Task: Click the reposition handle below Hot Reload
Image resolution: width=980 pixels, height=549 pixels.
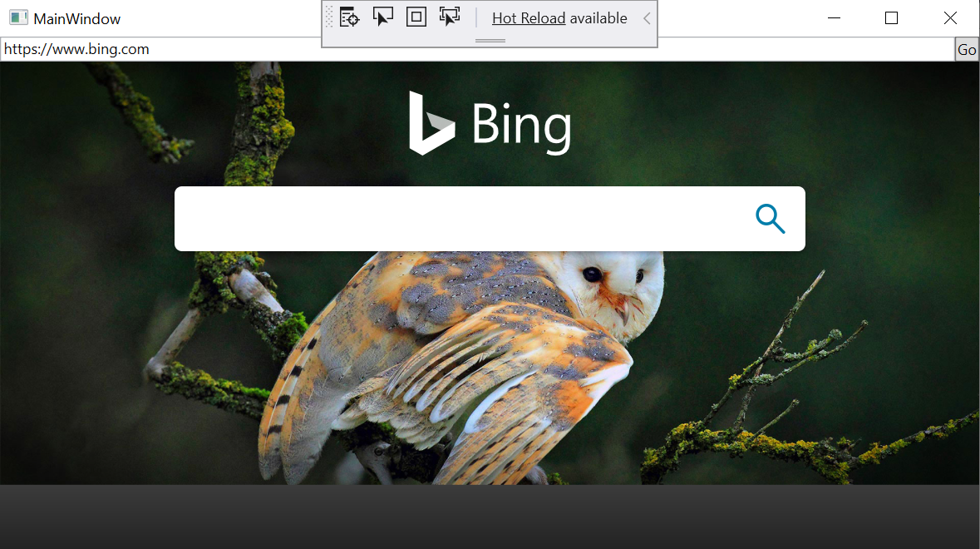Action: (489, 42)
